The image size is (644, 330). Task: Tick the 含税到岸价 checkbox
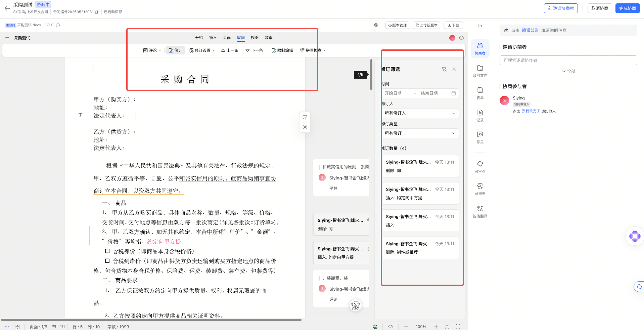click(107, 261)
